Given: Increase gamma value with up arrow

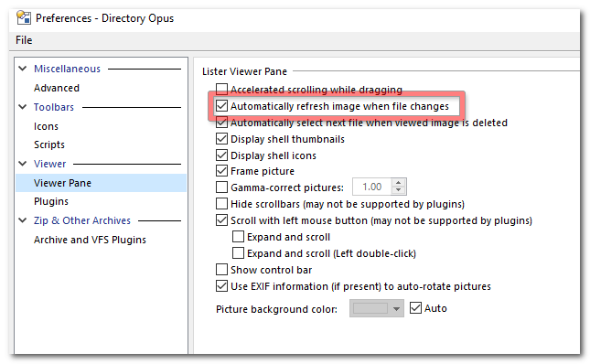Looking at the screenshot, I should point(399,183).
